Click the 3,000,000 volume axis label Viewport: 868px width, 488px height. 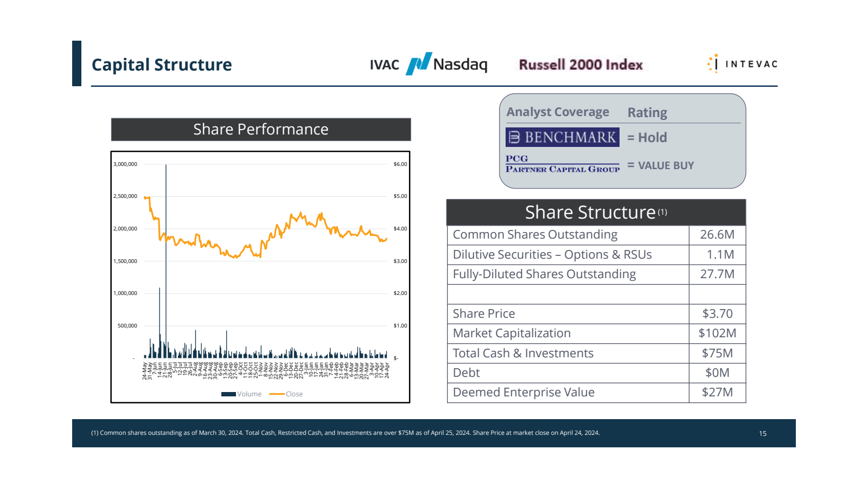point(125,164)
